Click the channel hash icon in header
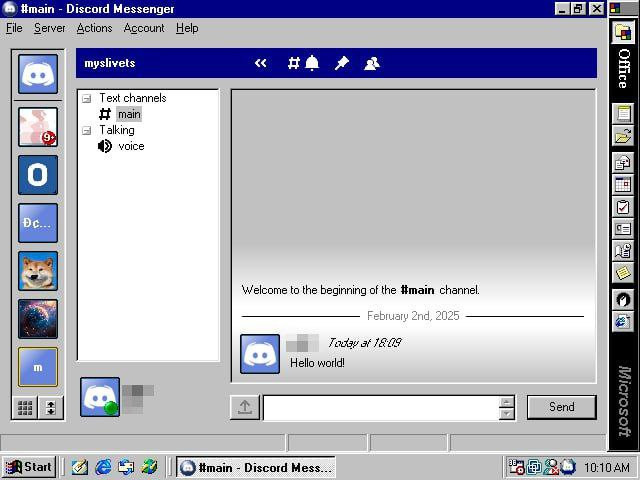Screen dimensions: 640x480 click(x=293, y=63)
